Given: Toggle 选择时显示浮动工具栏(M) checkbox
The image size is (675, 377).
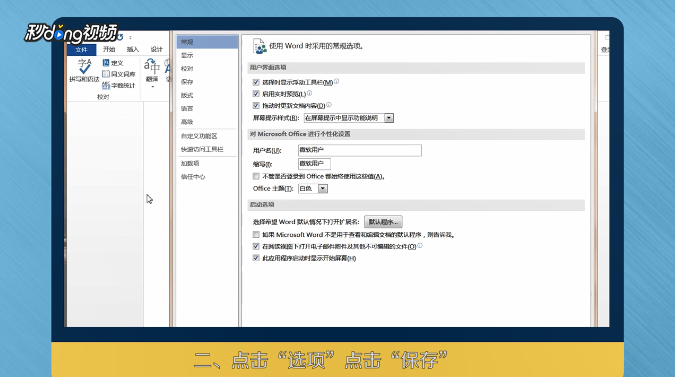Looking at the screenshot, I should 256,82.
